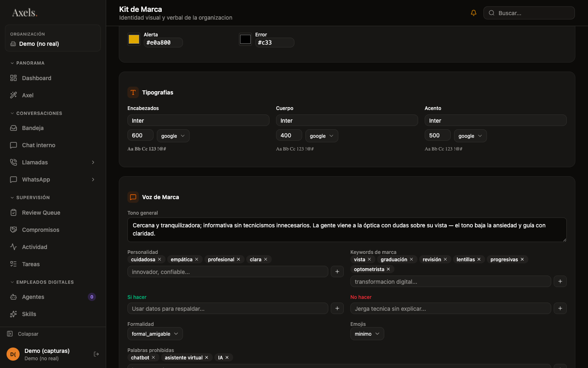Open Chat interno
This screenshot has height=368, width=588.
(x=53, y=145)
